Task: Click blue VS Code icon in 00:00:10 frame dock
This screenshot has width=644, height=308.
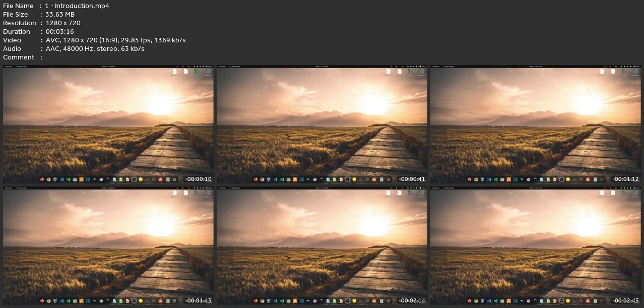Action: pyautogui.click(x=61, y=179)
